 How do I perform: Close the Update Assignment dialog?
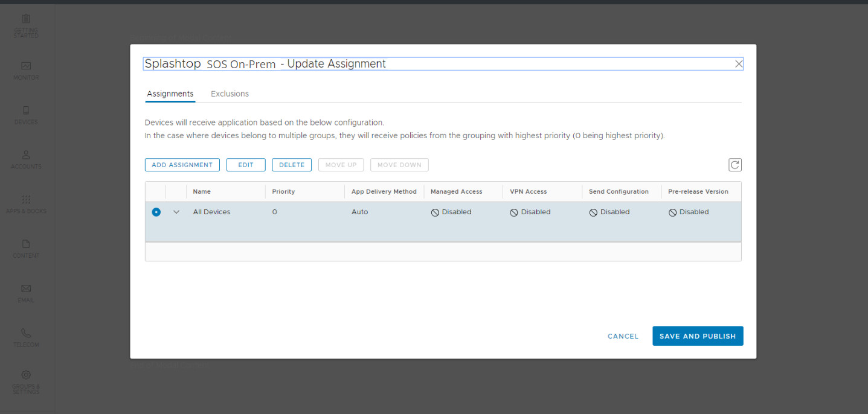click(739, 64)
